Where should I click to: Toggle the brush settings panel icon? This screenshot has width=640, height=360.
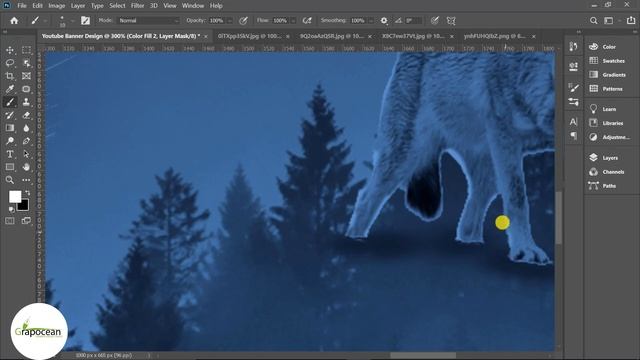(85, 20)
